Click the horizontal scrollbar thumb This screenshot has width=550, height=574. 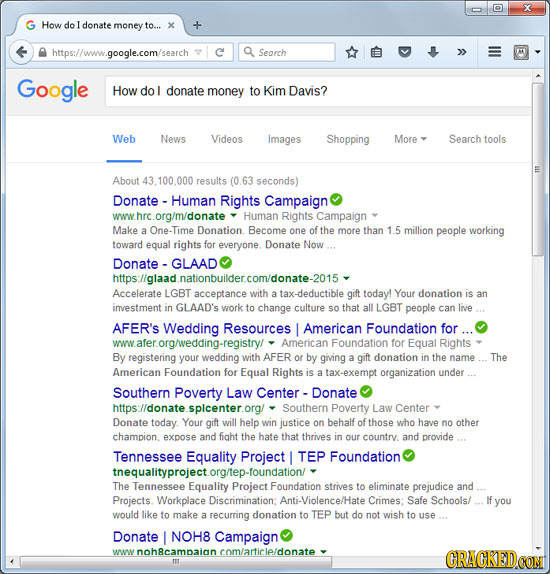click(176, 561)
